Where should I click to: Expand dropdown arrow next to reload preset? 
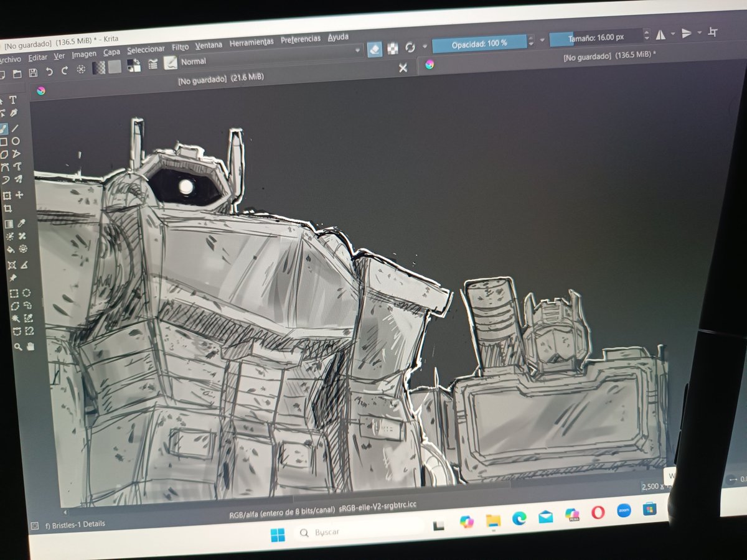(425, 46)
